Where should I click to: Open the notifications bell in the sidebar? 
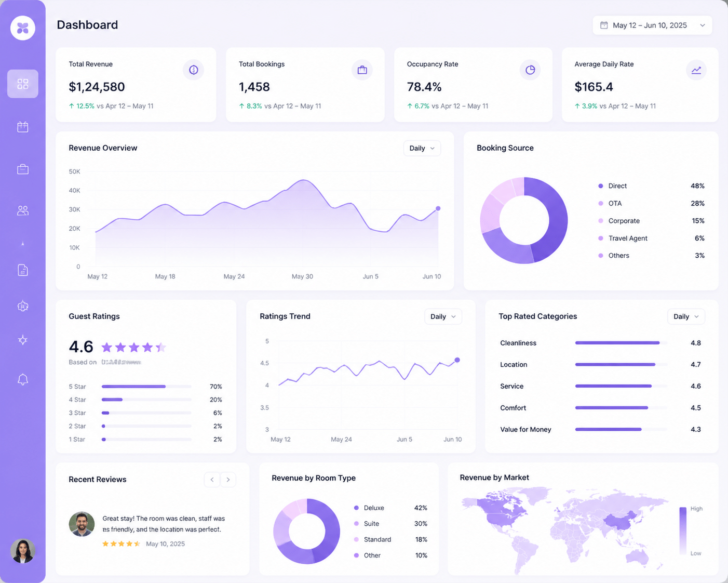[23, 380]
